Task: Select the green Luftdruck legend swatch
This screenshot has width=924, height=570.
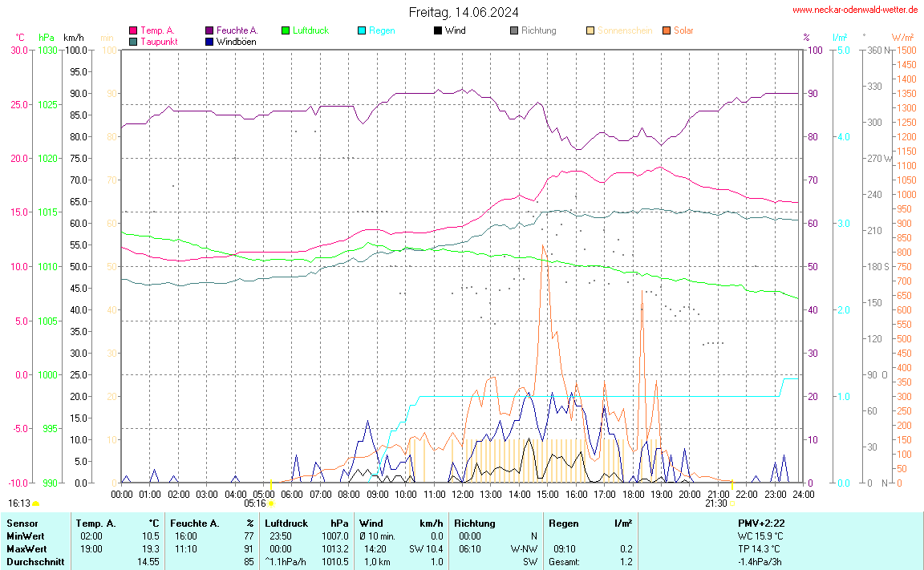Action: tap(286, 30)
